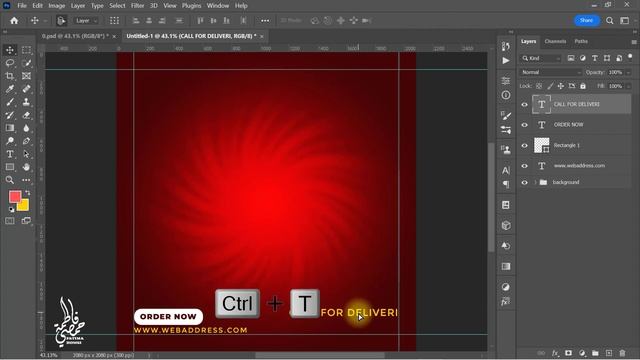The height and width of the screenshot is (360, 640).
Task: Select the Move tool
Action: (x=10, y=50)
